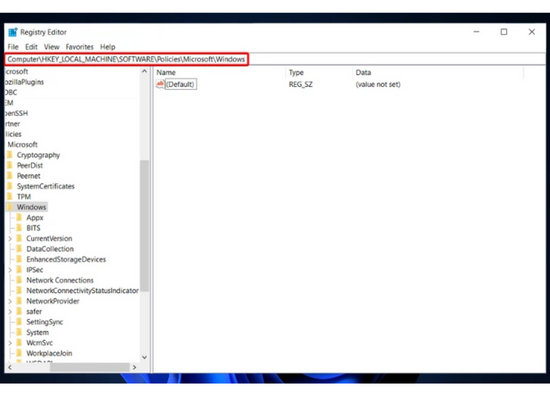Click the NetworkConnectivityStatusIndicator folder icon
This screenshot has width=550, height=400.
click(x=20, y=291)
